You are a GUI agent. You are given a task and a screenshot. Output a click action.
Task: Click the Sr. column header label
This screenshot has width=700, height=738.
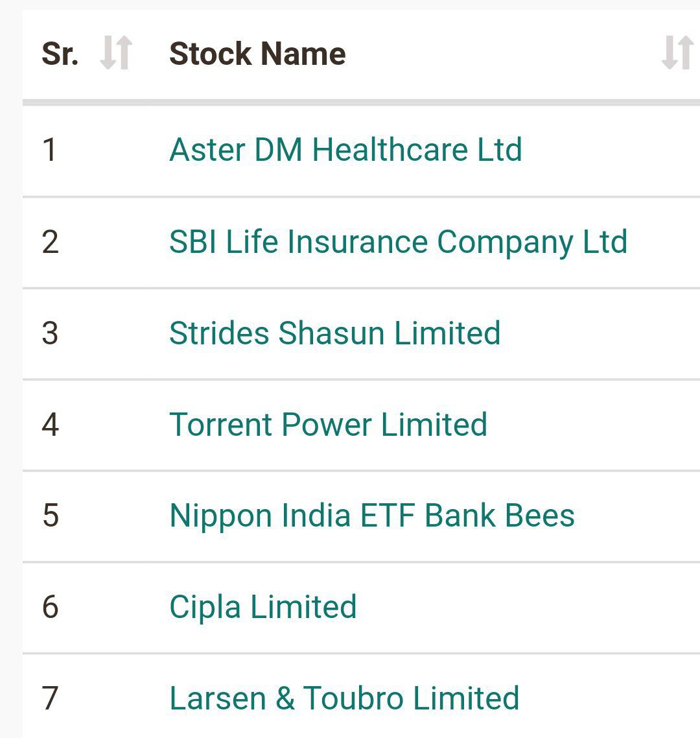click(x=60, y=53)
